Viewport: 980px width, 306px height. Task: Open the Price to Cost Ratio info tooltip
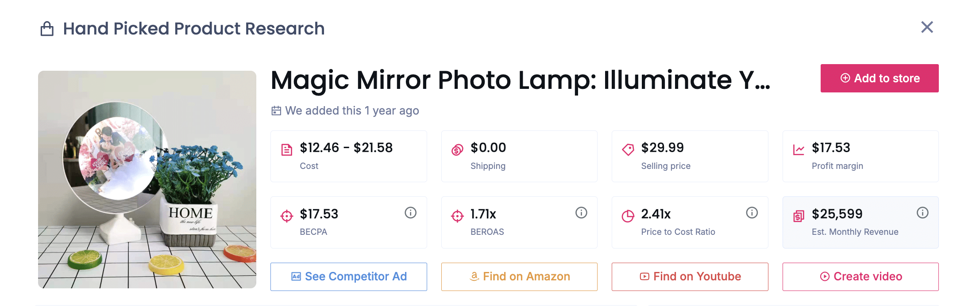pyautogui.click(x=752, y=213)
